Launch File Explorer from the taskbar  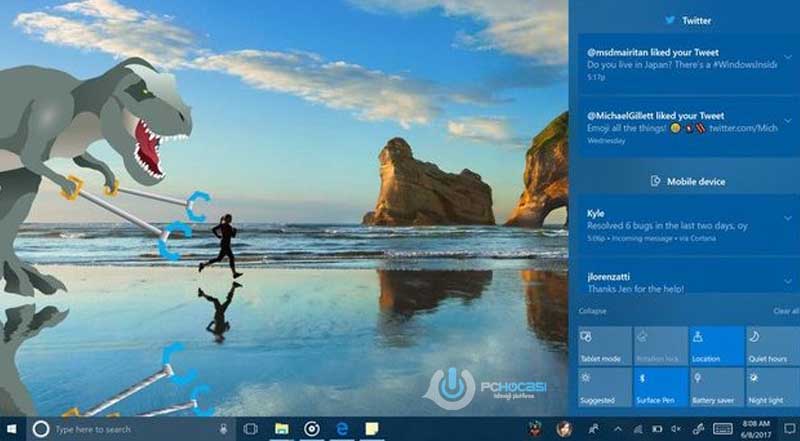[x=282, y=429]
